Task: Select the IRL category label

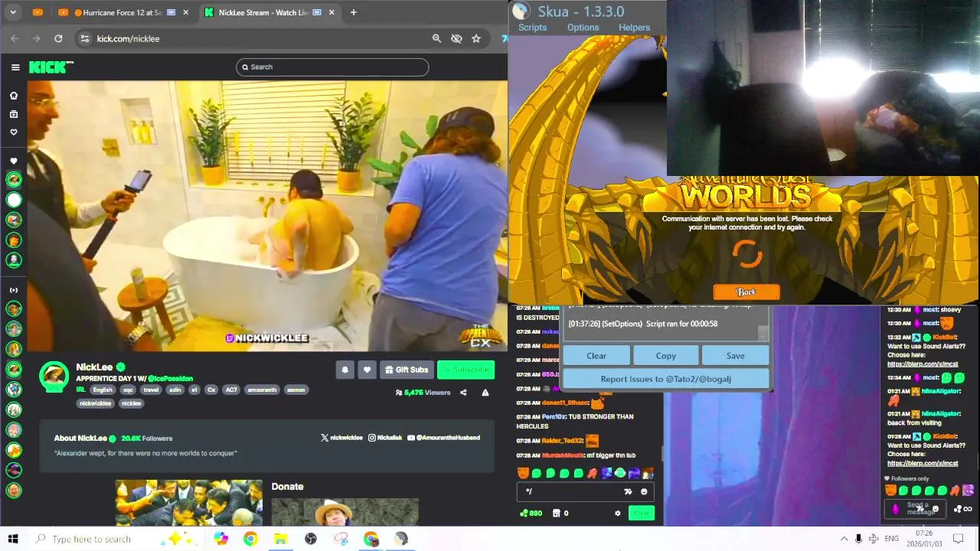Action: tap(80, 390)
